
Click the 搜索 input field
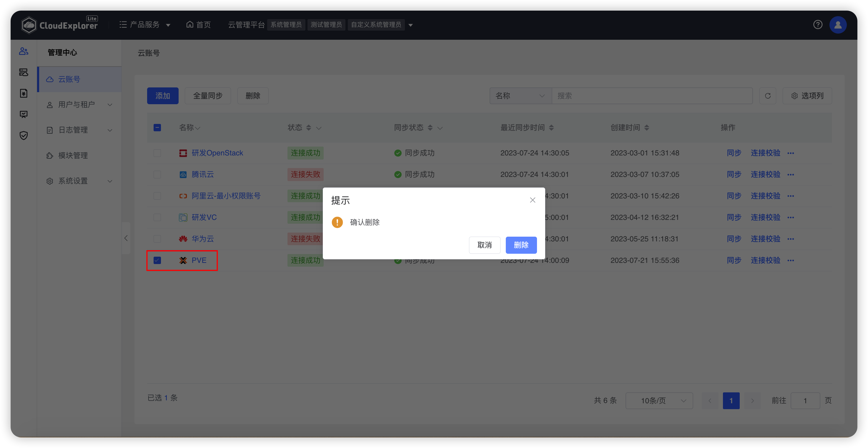click(x=652, y=96)
